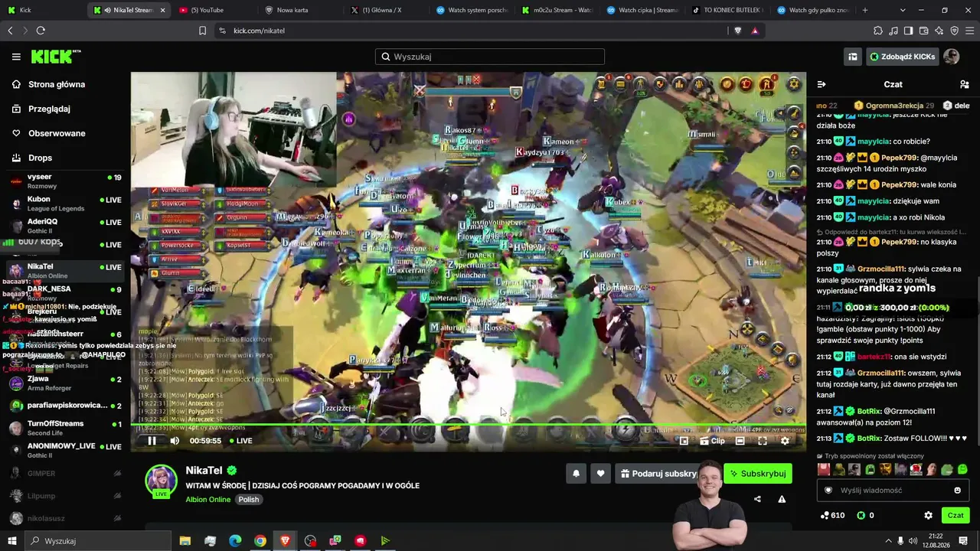Screen dimensions: 980x551
Task: Open vyseer channel in the sidebar
Action: pyautogui.click(x=65, y=181)
